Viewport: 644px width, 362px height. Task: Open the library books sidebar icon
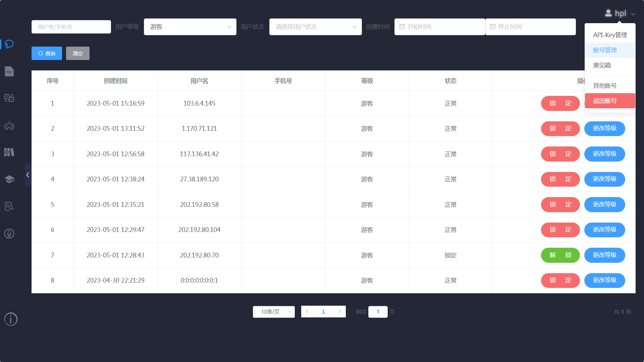coord(9,152)
